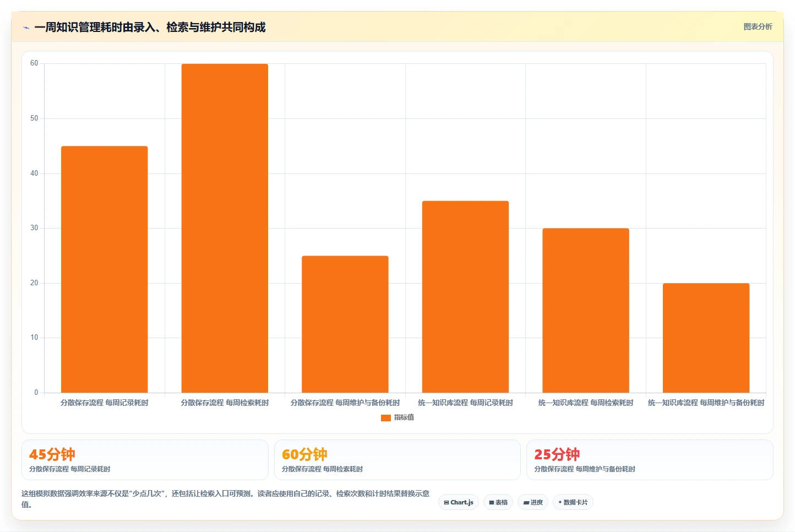
Task: Click the bar for 统一知识库流程 每周维护与备份耗时
Action: click(x=706, y=338)
